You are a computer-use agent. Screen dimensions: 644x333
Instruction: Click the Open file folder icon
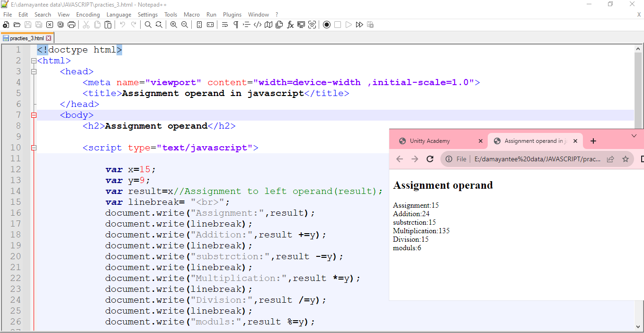click(x=17, y=25)
